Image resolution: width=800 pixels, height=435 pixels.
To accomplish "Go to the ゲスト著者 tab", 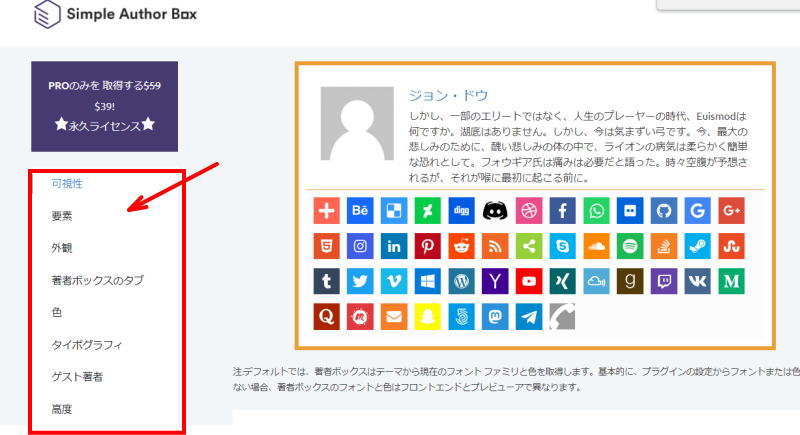I will click(77, 377).
